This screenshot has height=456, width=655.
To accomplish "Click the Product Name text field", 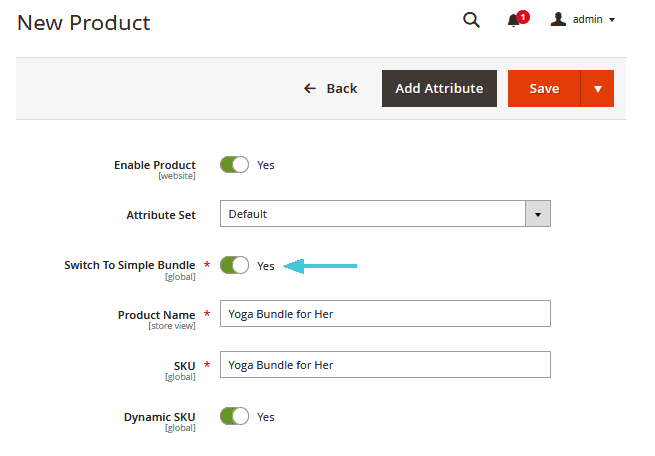I will [x=385, y=314].
